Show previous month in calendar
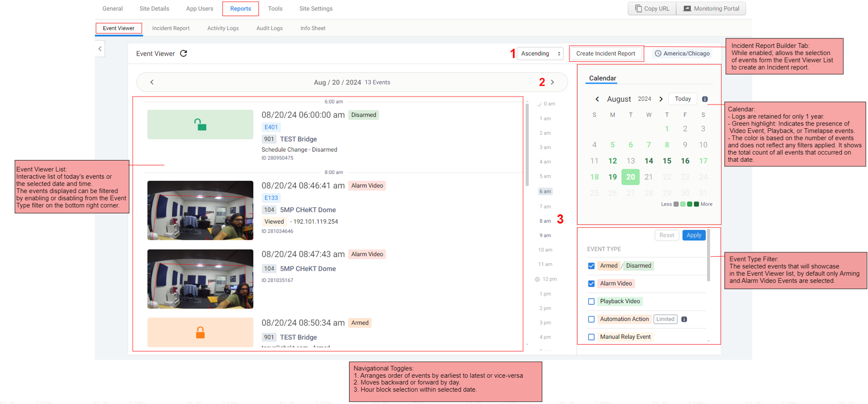 597,99
